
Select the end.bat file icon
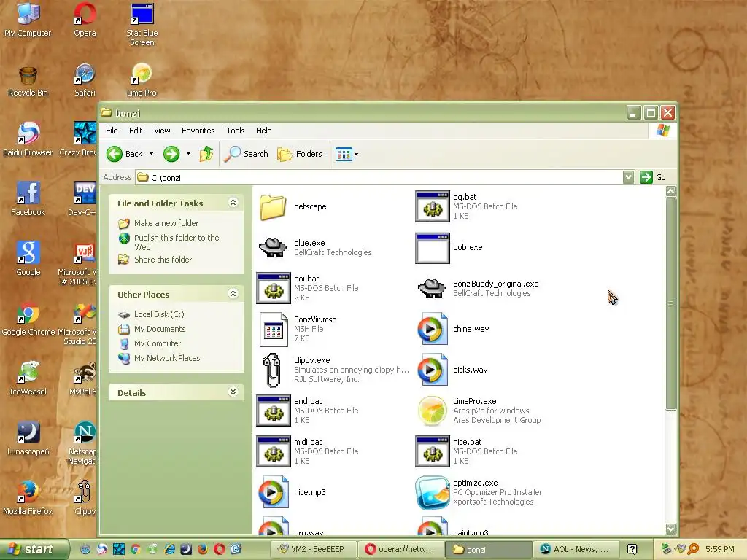click(273, 411)
